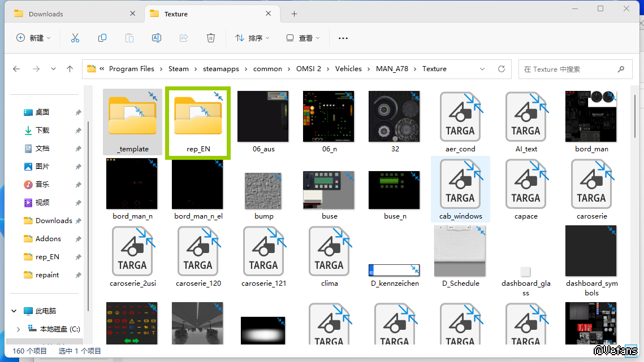Click the Texture search box
Viewport: 644px width, 362px height.
[x=568, y=69]
